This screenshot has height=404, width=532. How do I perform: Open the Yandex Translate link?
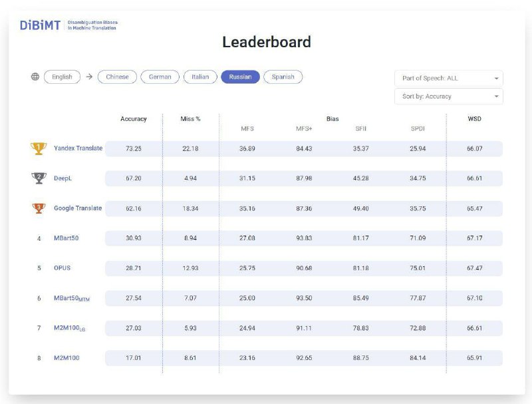click(x=78, y=148)
